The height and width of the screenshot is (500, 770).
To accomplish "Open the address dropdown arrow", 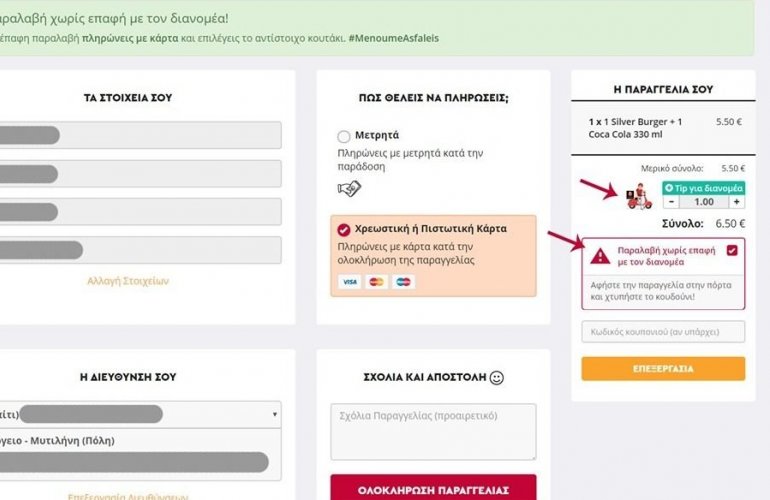I will (x=275, y=414).
